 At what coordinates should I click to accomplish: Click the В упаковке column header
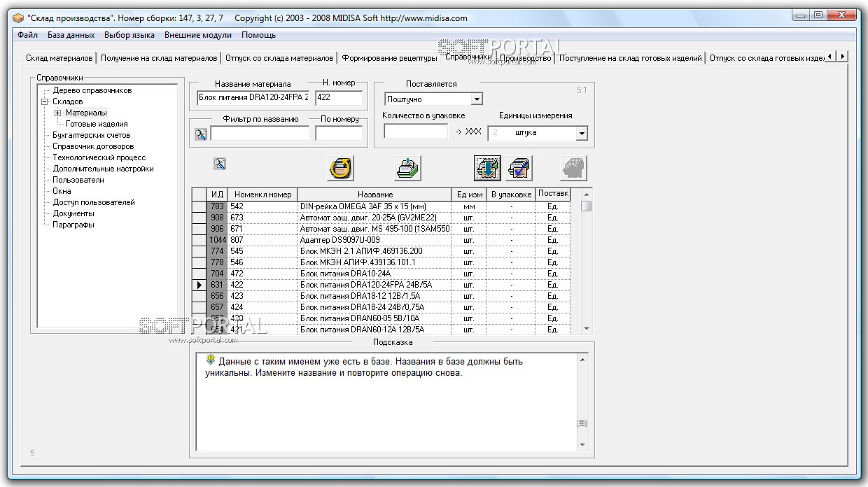tap(511, 194)
